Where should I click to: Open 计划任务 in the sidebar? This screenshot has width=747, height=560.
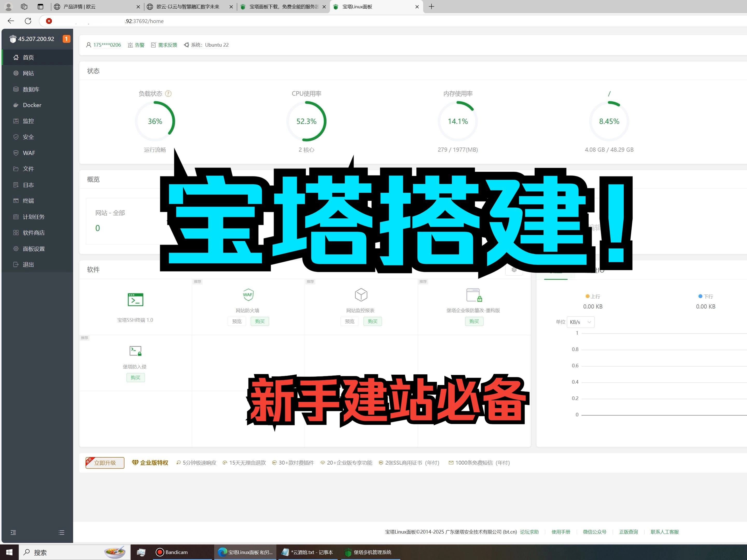click(x=37, y=217)
